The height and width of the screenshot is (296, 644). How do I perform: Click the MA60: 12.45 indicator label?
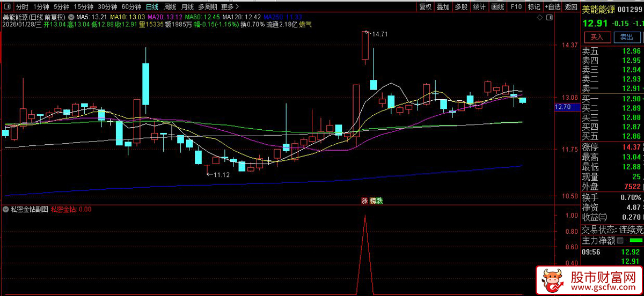pyautogui.click(x=202, y=17)
